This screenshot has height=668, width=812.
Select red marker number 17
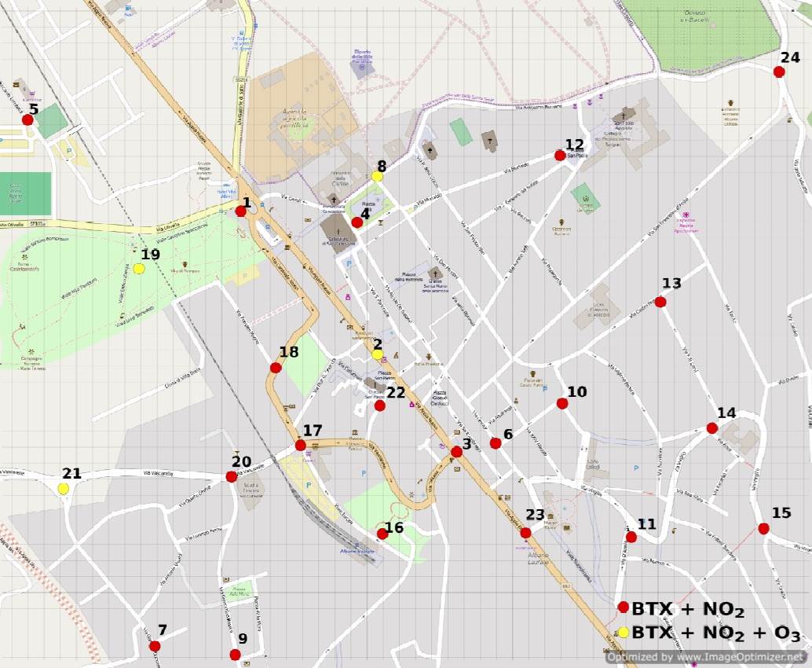click(300, 446)
